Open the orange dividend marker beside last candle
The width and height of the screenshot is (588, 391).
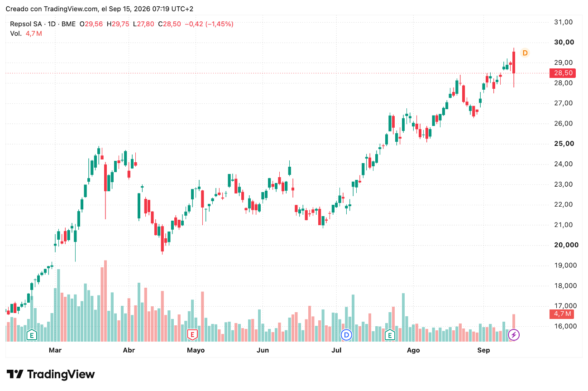click(525, 53)
